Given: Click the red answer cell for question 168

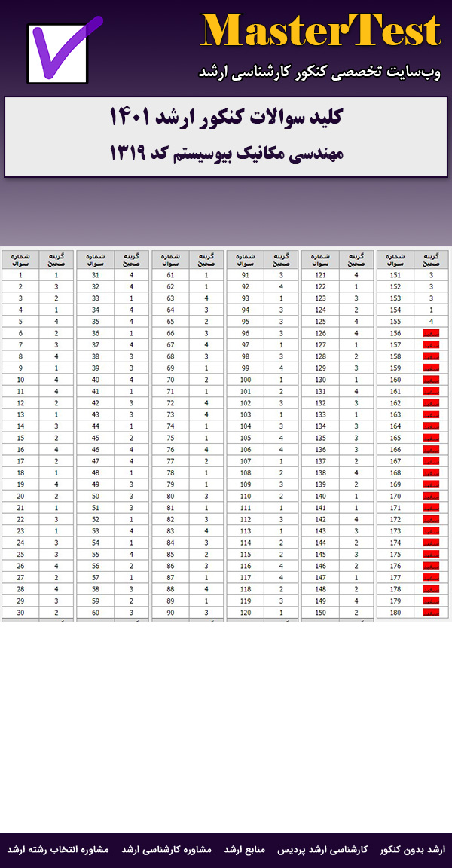Looking at the screenshot, I should (x=432, y=473).
